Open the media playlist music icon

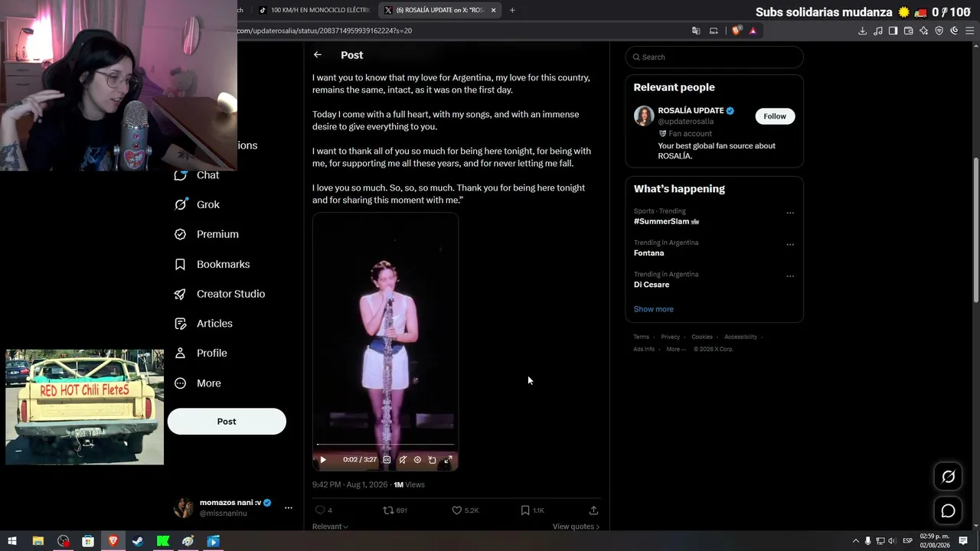pyautogui.click(x=877, y=31)
